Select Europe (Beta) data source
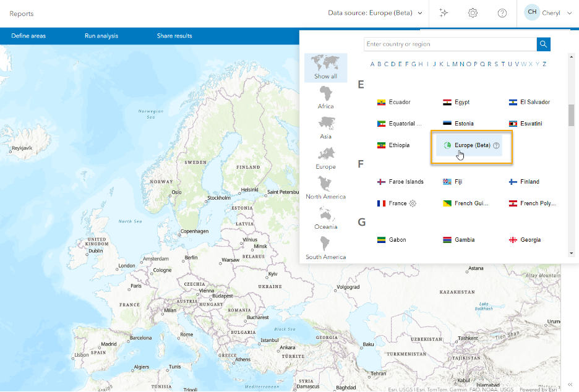The height and width of the screenshot is (392, 579). coord(469,145)
